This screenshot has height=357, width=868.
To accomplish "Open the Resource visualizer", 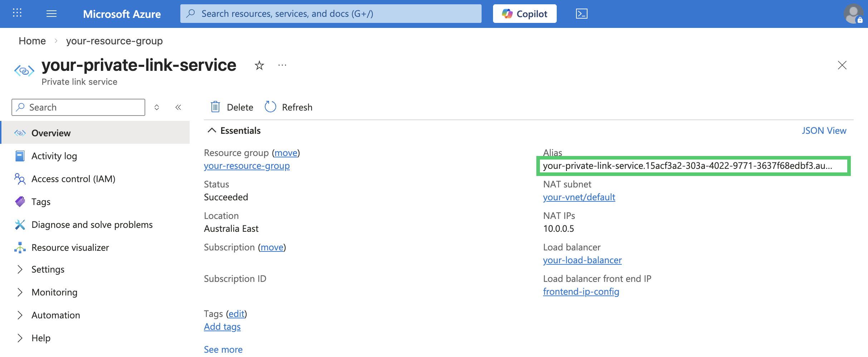I will click(x=70, y=248).
